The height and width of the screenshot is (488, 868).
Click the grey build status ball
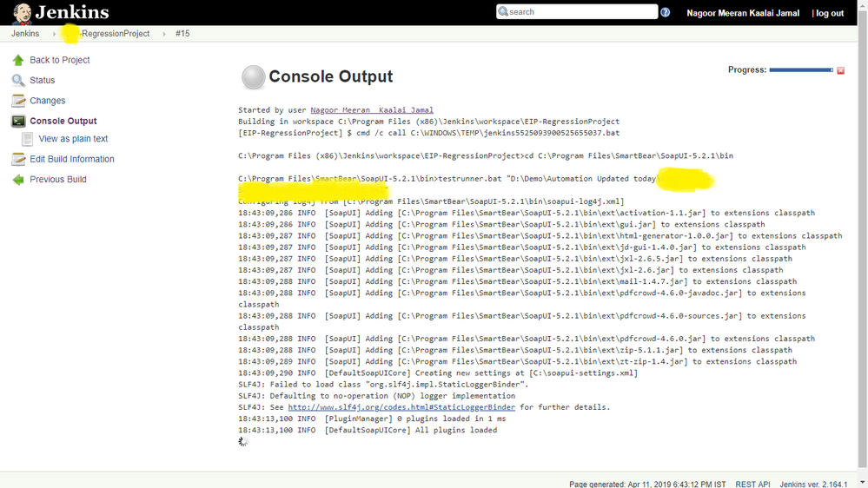coord(253,77)
